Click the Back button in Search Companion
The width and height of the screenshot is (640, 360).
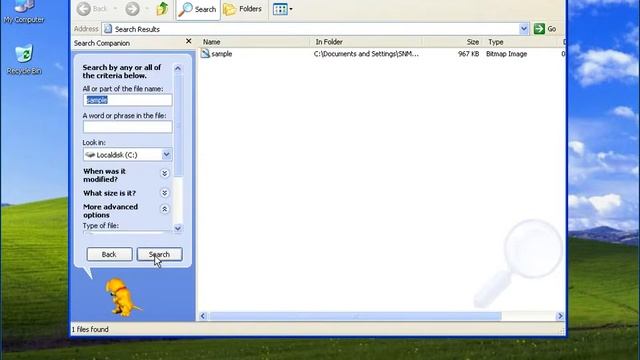109,254
